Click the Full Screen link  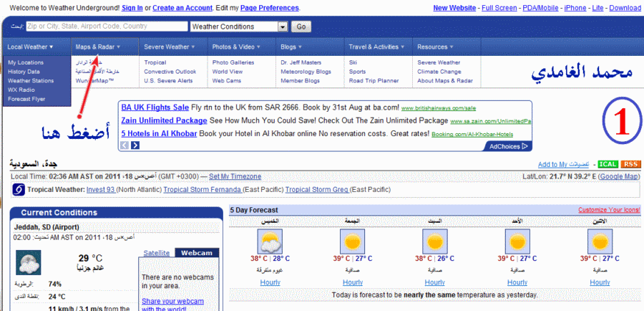click(499, 8)
